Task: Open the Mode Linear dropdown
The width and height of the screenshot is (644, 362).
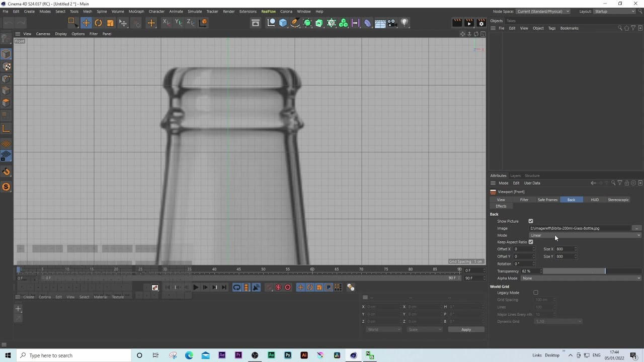Action: (x=586, y=235)
